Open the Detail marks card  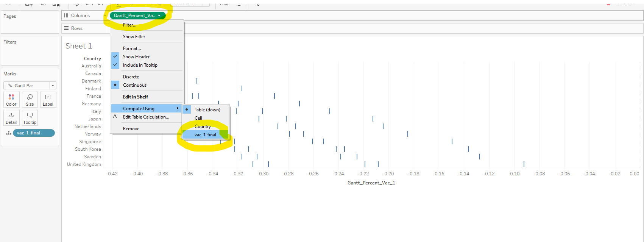pos(11,118)
